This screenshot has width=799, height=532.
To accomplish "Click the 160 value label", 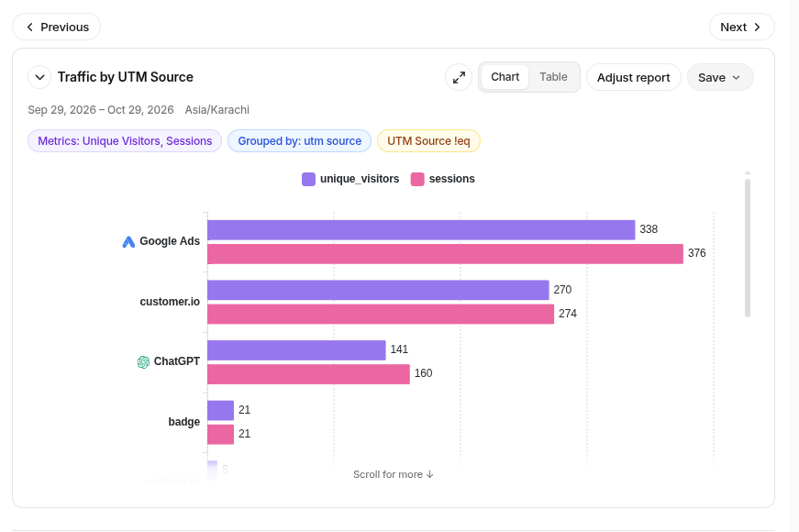I will click(x=423, y=373).
